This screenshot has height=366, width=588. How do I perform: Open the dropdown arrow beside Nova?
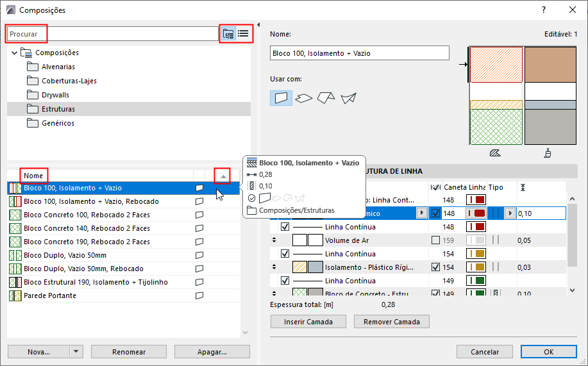click(76, 352)
